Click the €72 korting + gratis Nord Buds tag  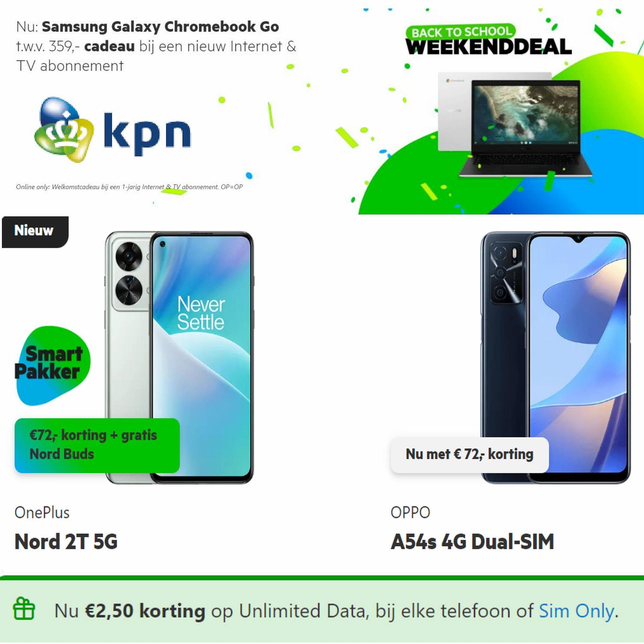(97, 445)
